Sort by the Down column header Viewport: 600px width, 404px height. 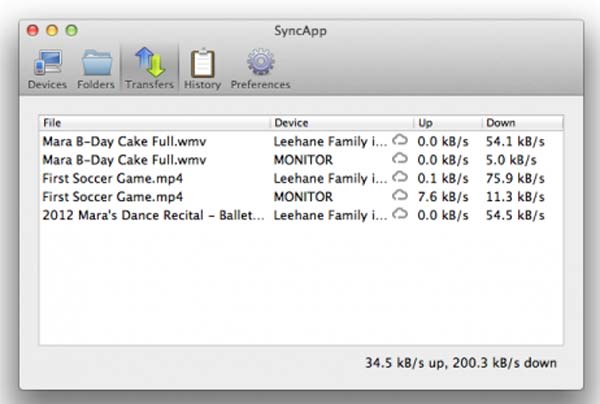pos(520,122)
